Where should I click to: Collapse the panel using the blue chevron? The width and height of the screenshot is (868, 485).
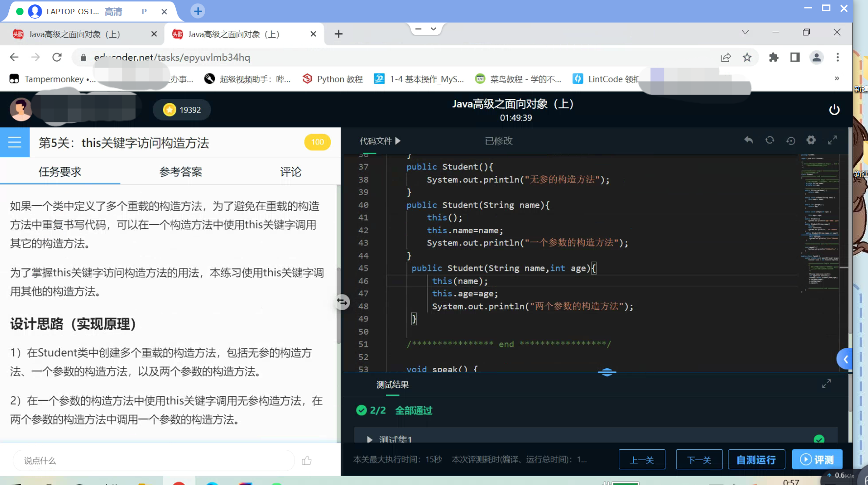coord(845,359)
